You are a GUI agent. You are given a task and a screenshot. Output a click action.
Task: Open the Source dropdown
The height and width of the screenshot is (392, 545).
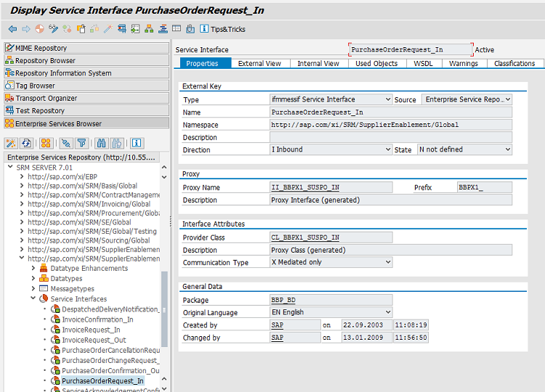coord(507,99)
